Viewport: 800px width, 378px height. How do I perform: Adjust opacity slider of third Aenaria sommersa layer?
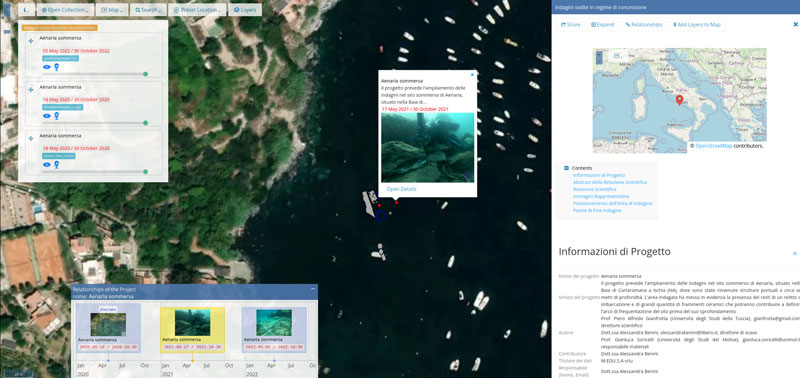coord(95,172)
